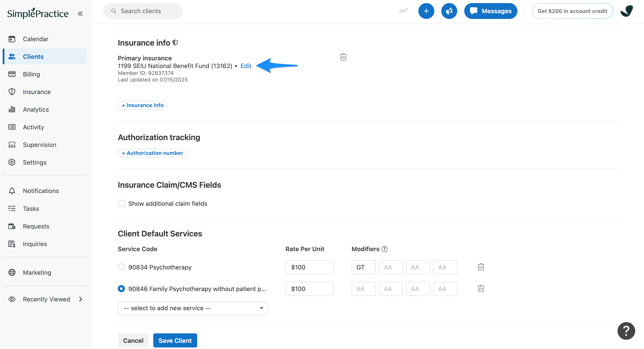
Task: Click '1199 SEIU National Benefit Fund (13162)'
Action: [x=175, y=66]
